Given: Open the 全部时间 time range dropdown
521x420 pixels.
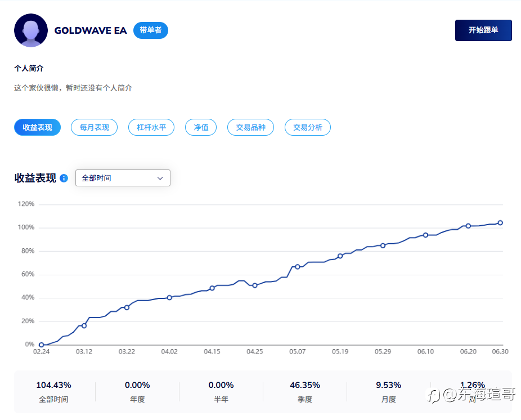Looking at the screenshot, I should coord(123,178).
